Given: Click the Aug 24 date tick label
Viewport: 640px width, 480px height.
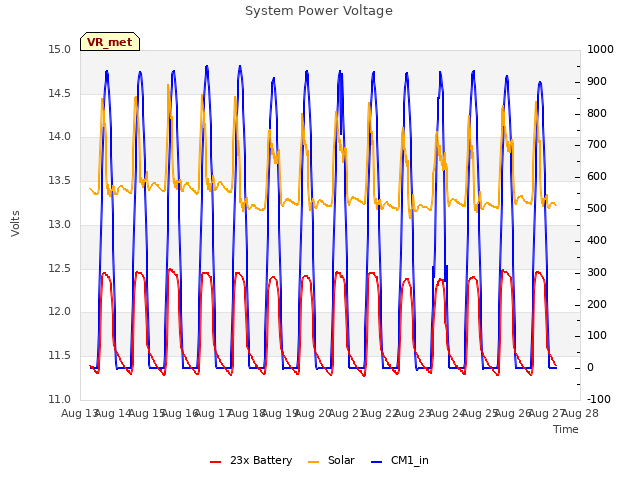Looking at the screenshot, I should coord(447,413).
